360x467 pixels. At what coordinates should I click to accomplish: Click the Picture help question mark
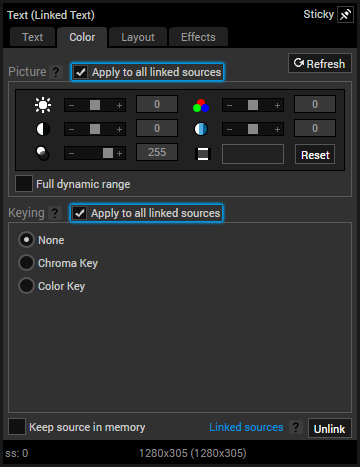(x=56, y=72)
